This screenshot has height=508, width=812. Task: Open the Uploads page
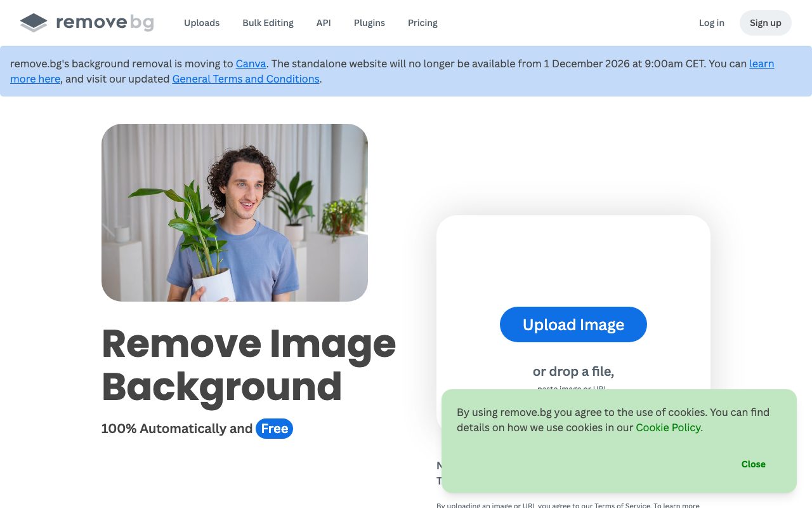[202, 23]
